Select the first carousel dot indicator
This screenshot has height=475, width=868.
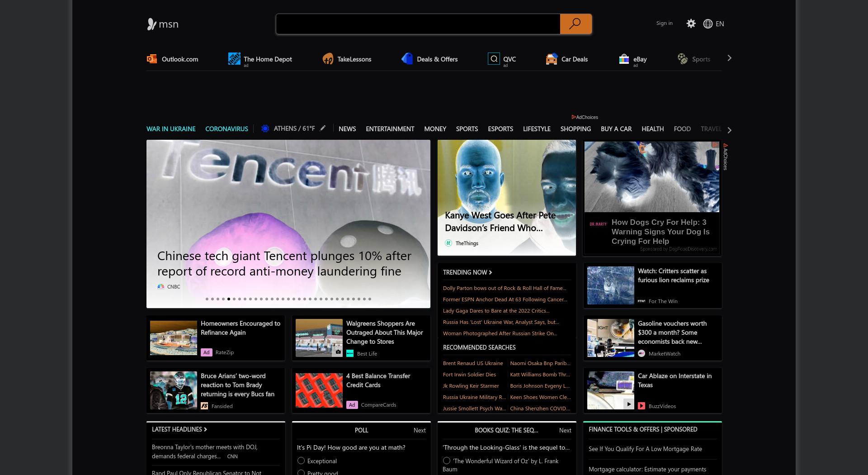click(x=207, y=299)
